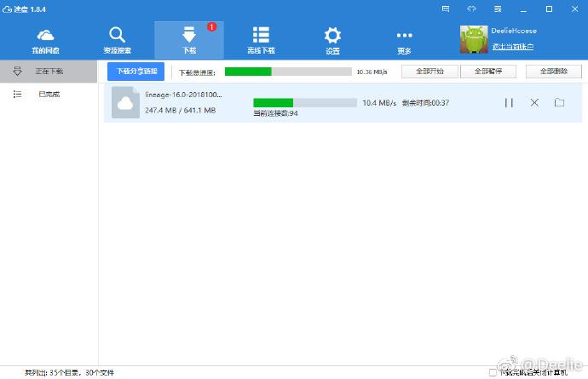Click the 下载分享链接 blue button
This screenshot has height=379, width=588.
[x=136, y=72]
